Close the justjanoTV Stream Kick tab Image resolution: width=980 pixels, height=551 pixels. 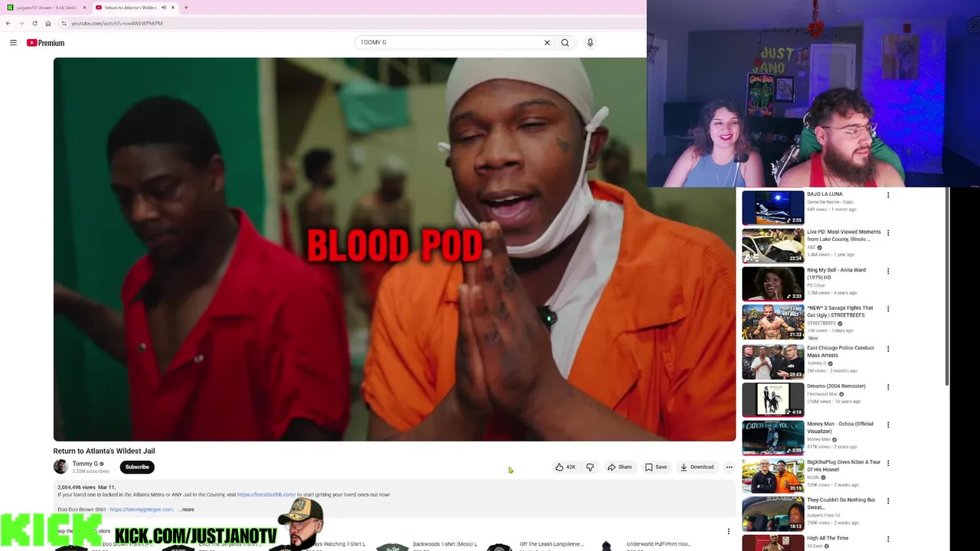(x=84, y=8)
